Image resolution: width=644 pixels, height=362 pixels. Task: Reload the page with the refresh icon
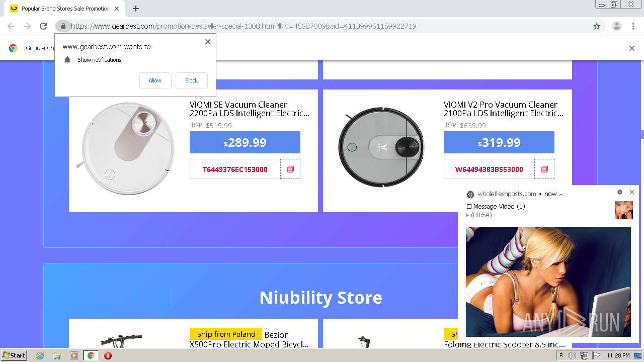(x=43, y=26)
